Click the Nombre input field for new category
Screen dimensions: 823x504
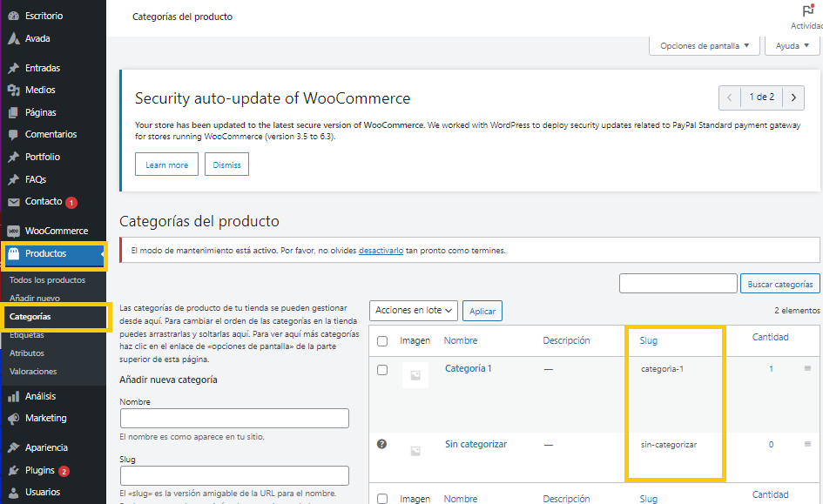pos(233,419)
